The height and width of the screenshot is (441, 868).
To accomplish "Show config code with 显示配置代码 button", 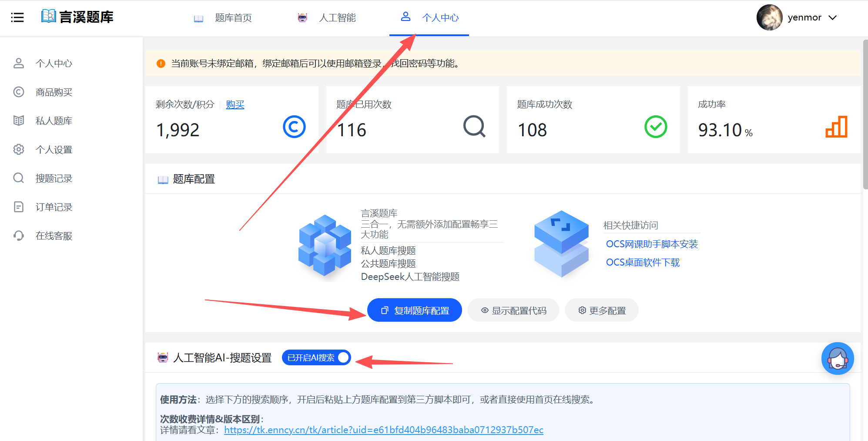I will [513, 310].
